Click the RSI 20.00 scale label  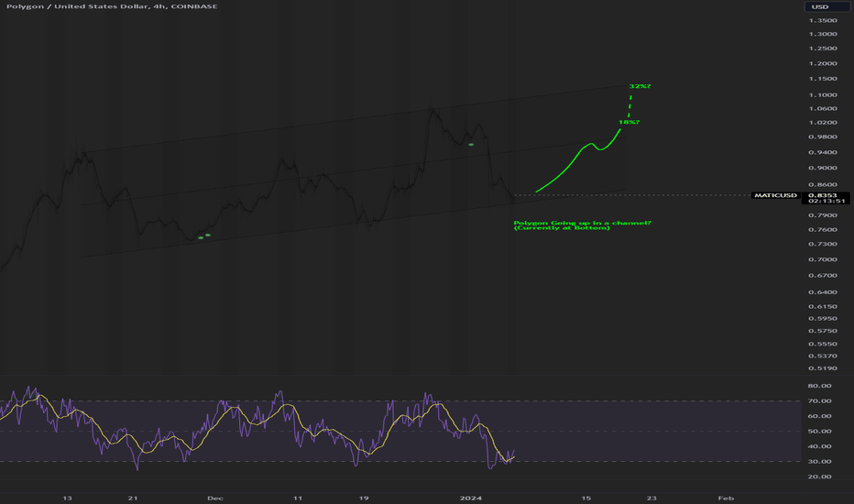[820, 477]
